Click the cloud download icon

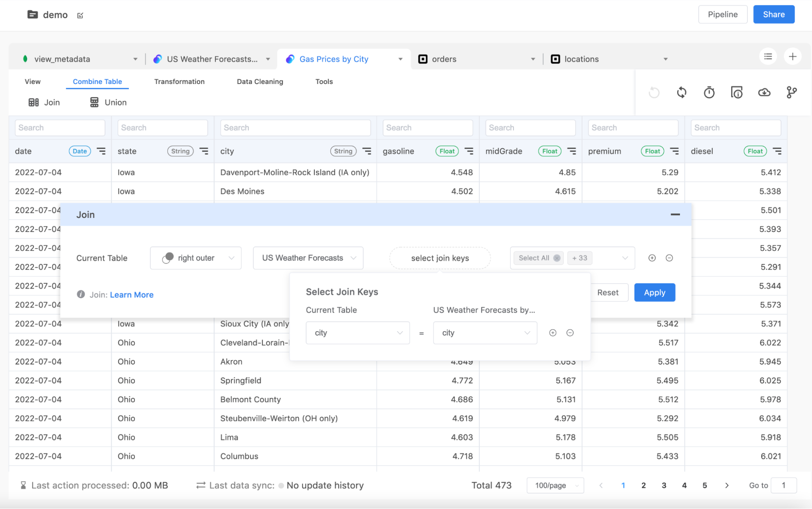(x=764, y=93)
